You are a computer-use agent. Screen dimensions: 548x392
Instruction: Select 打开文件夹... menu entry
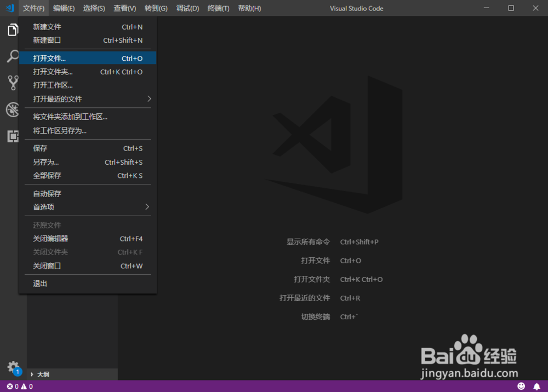[x=88, y=72]
